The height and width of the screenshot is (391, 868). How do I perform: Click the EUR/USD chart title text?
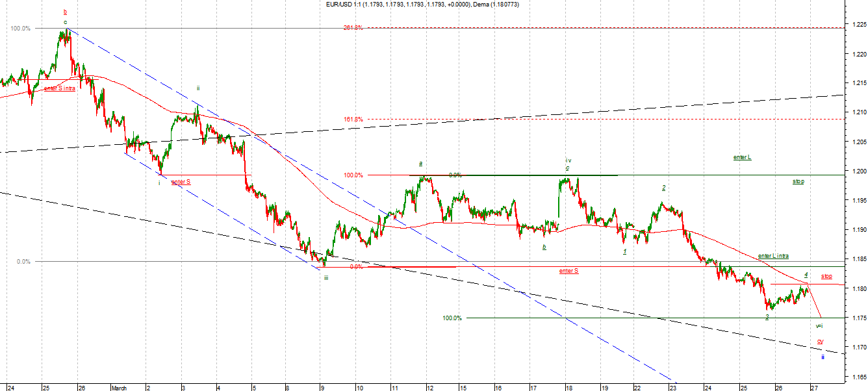pyautogui.click(x=423, y=5)
